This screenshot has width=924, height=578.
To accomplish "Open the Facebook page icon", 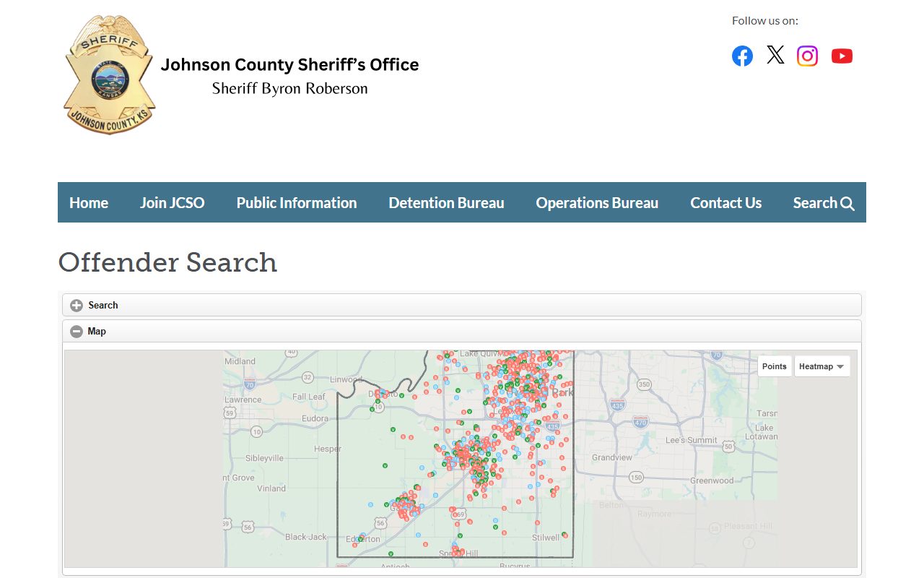I will (x=742, y=56).
